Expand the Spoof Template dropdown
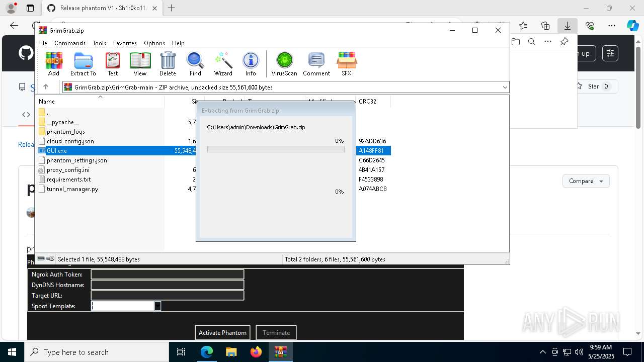This screenshot has width=644, height=362. tap(157, 306)
